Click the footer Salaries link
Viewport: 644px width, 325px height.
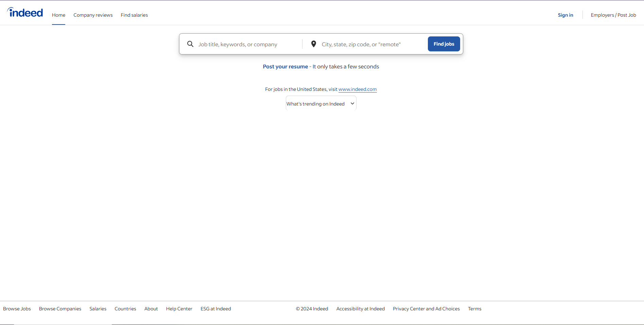click(98, 309)
